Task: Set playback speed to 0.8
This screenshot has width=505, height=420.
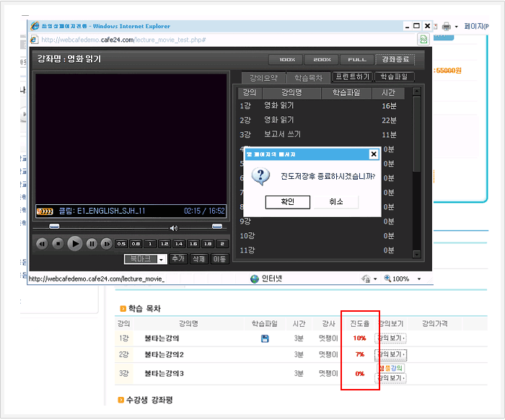Action: click(x=136, y=244)
